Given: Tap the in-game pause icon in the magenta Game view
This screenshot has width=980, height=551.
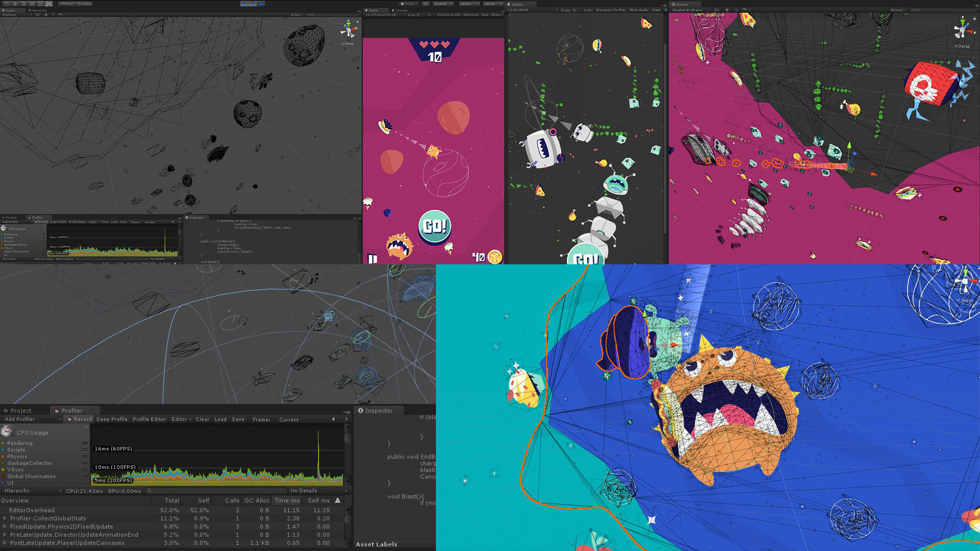Looking at the screenshot, I should point(373,259).
